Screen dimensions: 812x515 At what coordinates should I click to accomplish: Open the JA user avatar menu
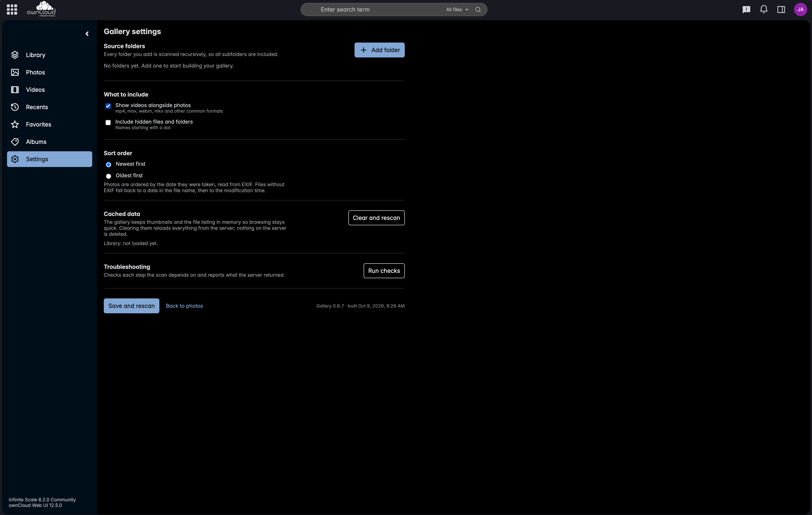800,10
